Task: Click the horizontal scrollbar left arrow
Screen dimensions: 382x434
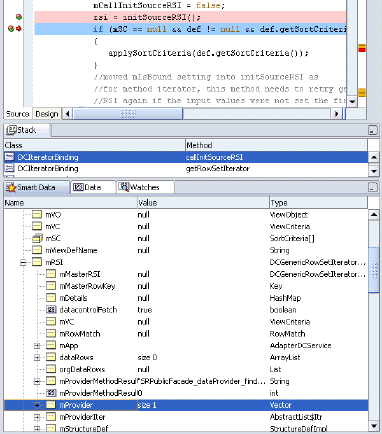Action: [68, 114]
